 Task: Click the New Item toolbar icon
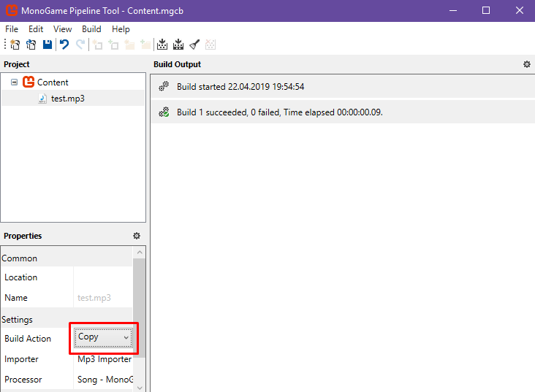(97, 45)
